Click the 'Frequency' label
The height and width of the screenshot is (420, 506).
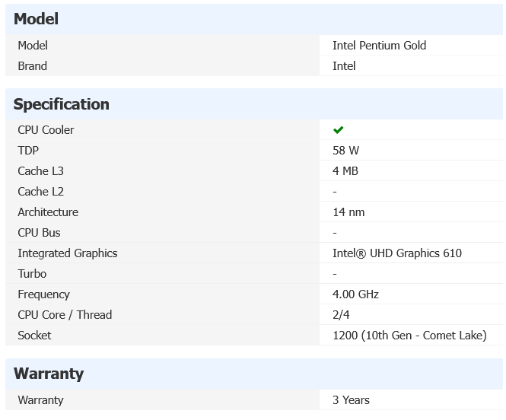pos(44,294)
